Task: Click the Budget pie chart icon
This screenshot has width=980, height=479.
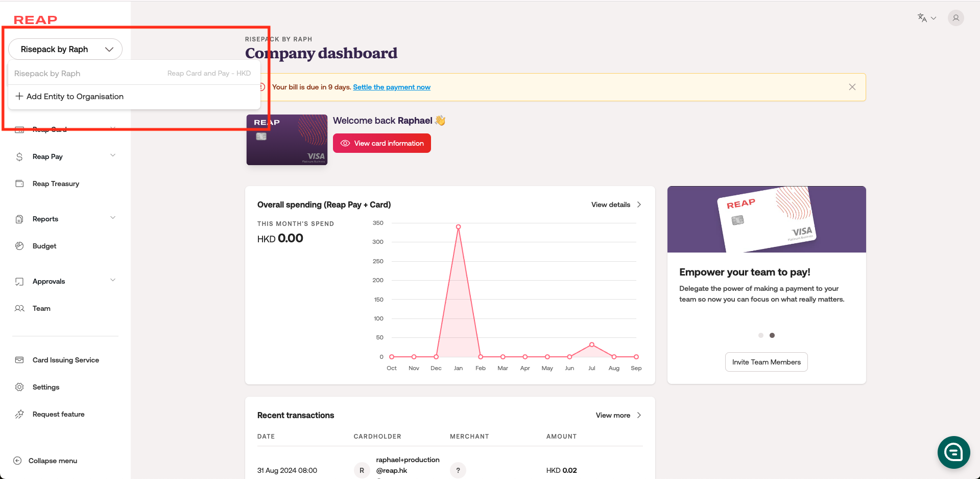Action: tap(19, 246)
